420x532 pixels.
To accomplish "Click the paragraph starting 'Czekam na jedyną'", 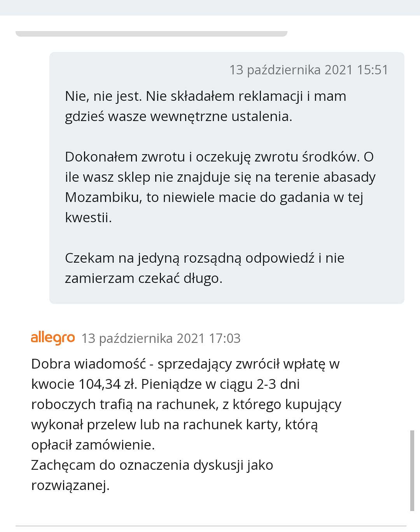I will 205,268.
